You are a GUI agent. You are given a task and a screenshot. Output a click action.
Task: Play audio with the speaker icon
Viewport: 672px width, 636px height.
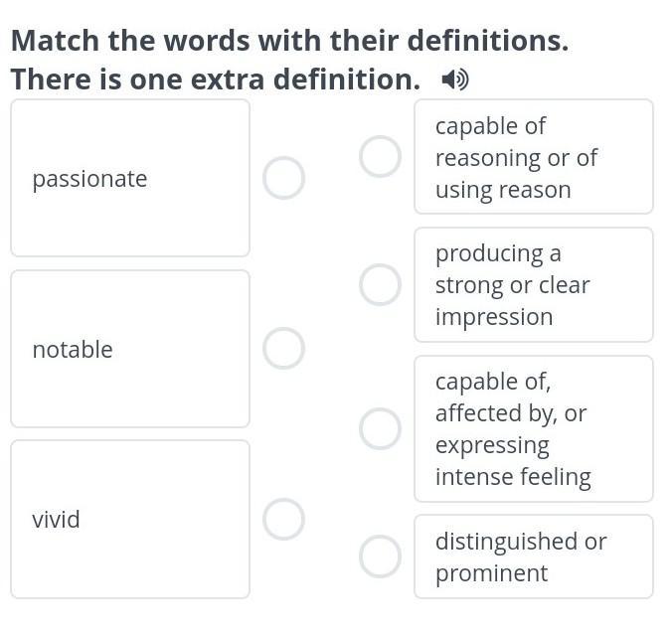click(x=455, y=79)
